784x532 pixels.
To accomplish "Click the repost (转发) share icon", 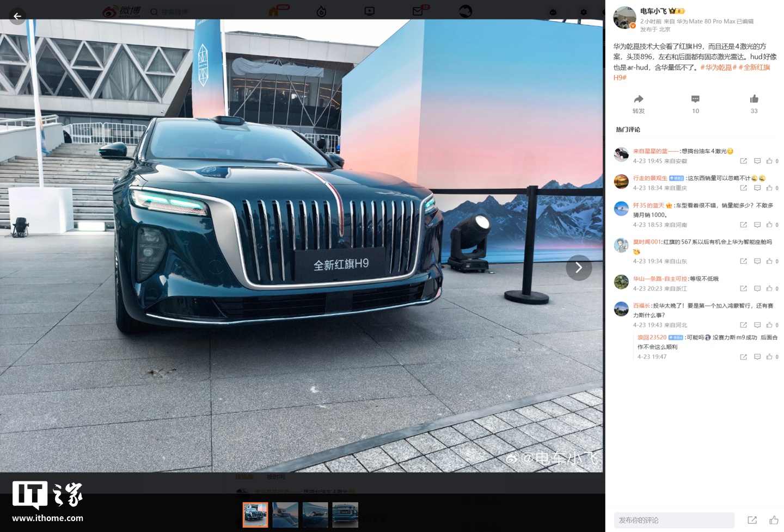I will 639,99.
